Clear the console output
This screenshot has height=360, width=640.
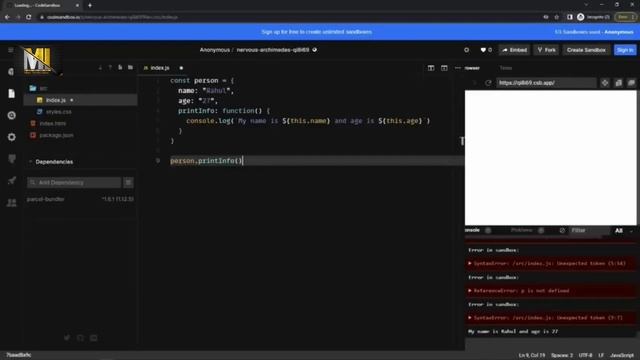(x=562, y=231)
